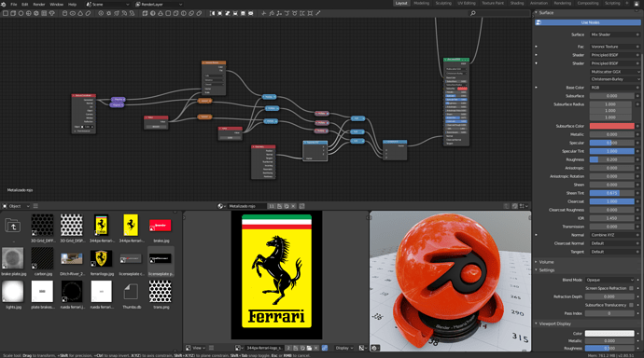Open the Scene selector dropdown
This screenshot has width=644, height=358.
click(108, 4)
